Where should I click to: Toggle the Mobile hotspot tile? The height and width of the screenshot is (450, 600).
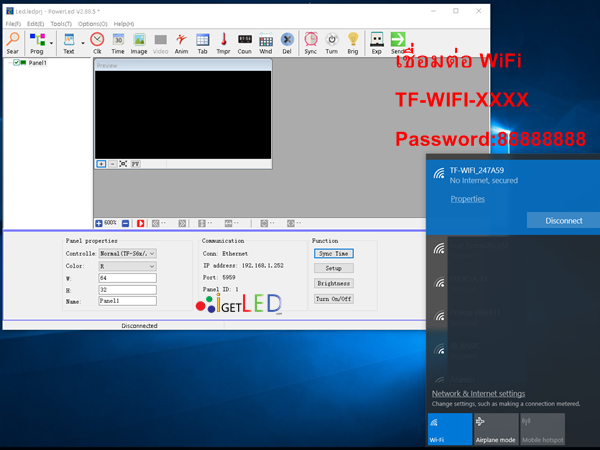543,429
